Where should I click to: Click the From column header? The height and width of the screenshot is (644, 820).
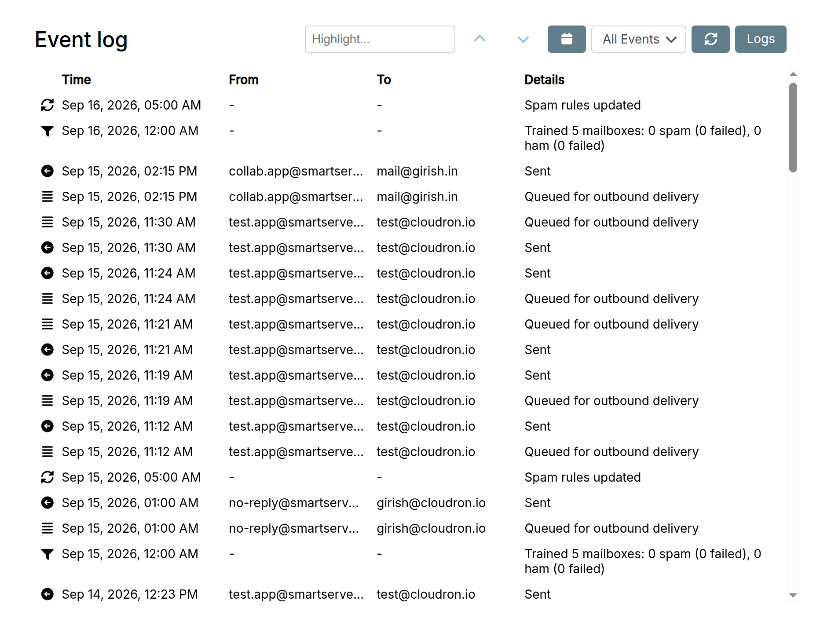[243, 80]
